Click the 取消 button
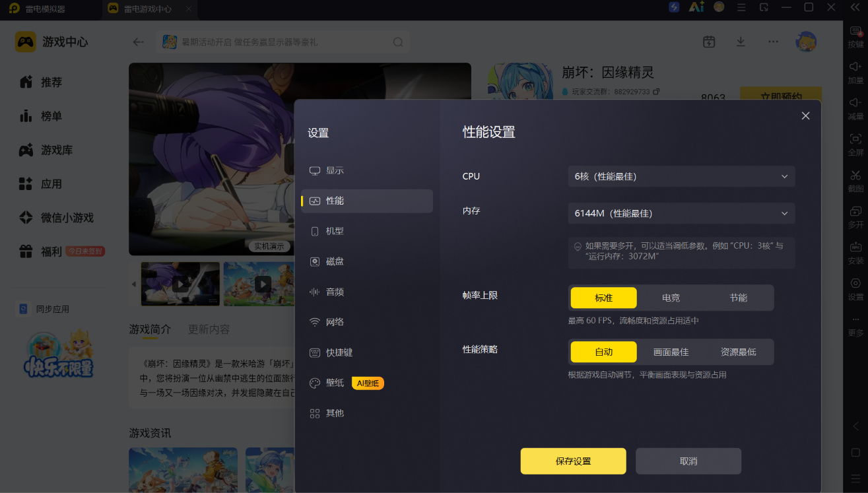 (688, 461)
